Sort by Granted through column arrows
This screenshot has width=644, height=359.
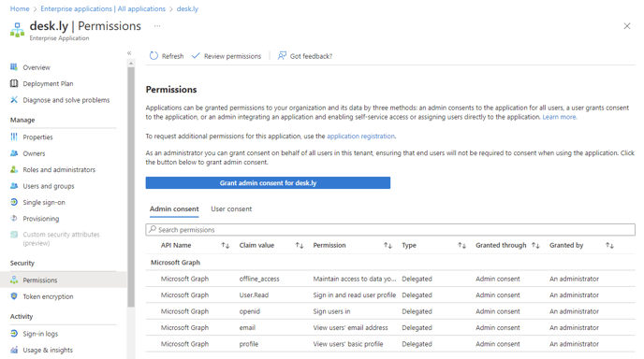[x=535, y=245]
